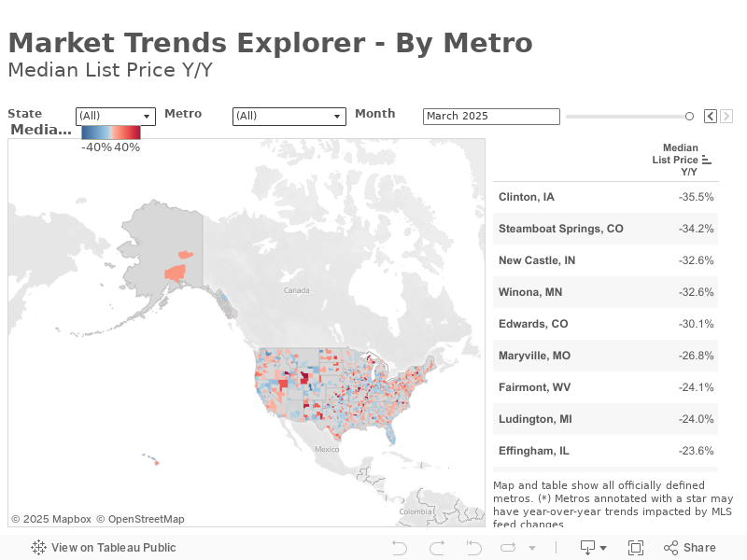Open the Month dropdown showing March 2025
This screenshot has height=560, width=747.
(491, 117)
